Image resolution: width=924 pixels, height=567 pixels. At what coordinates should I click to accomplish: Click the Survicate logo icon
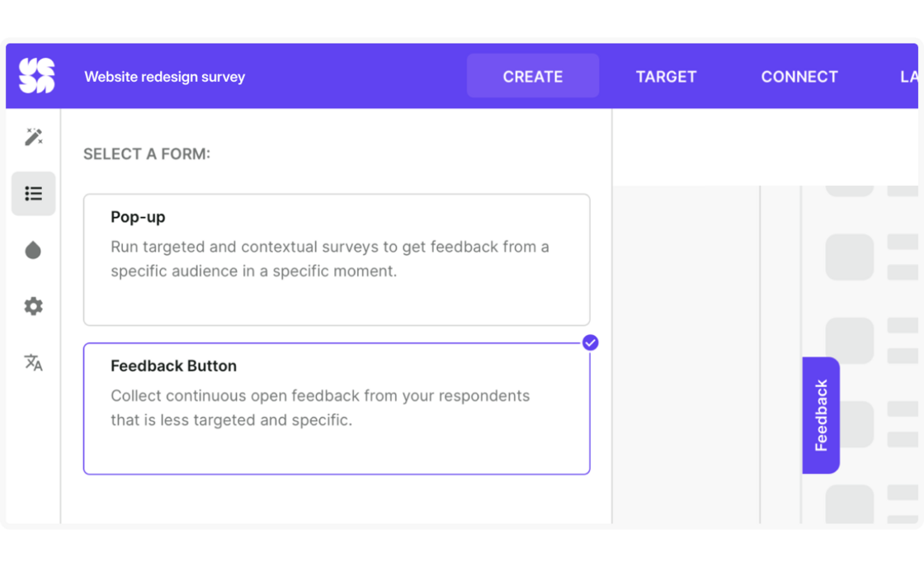(36, 76)
